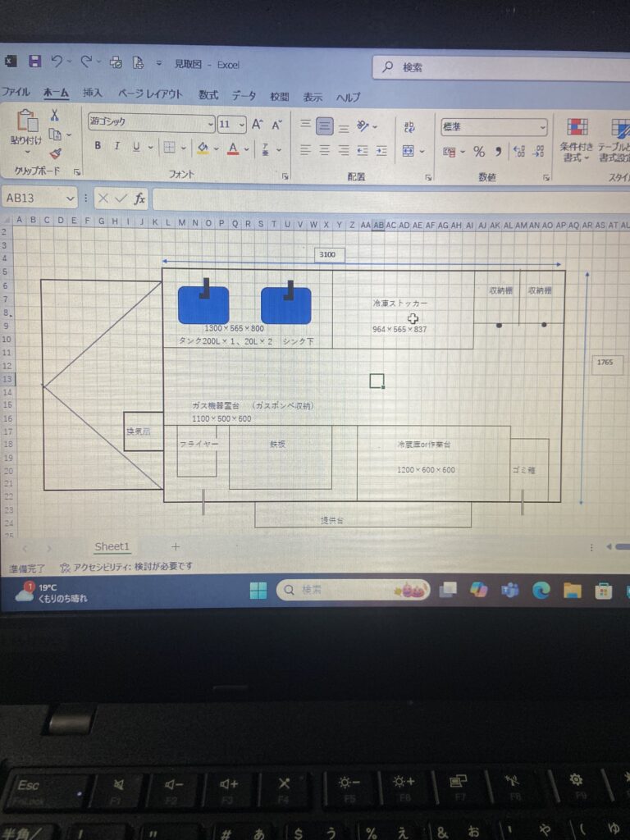Apply the red font color A
The width and height of the screenshot is (630, 840).
point(232,148)
